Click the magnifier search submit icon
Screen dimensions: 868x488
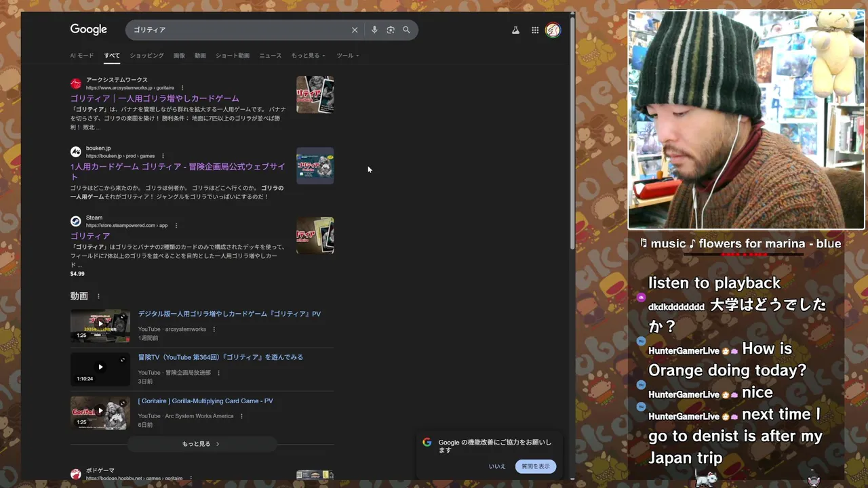(407, 30)
